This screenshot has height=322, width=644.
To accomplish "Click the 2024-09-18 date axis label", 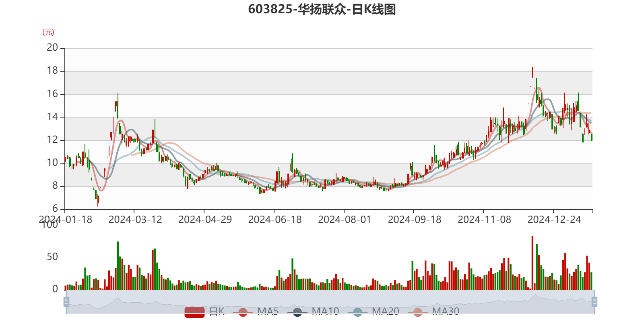I will tap(415, 220).
